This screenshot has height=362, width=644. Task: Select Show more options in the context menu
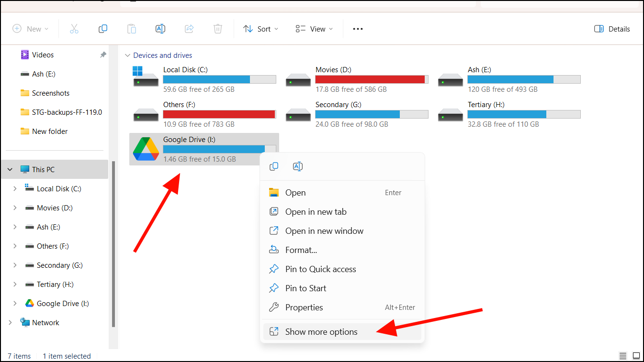pyautogui.click(x=321, y=331)
